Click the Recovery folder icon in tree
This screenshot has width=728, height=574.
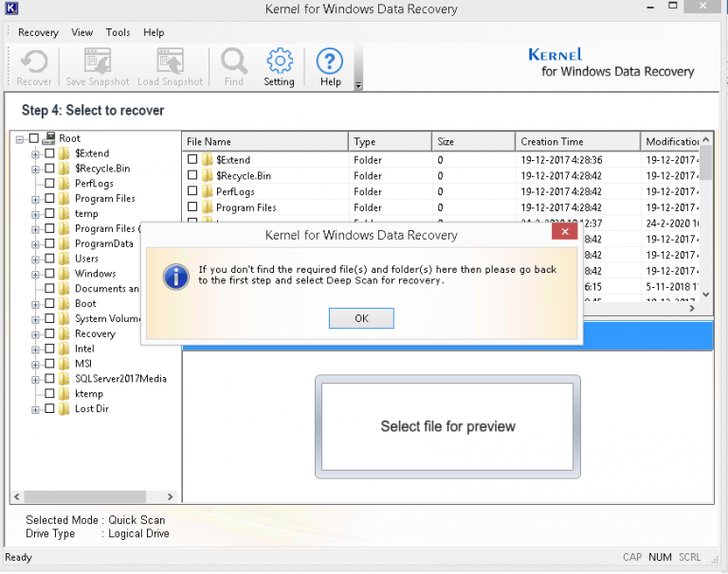pyautogui.click(x=64, y=333)
